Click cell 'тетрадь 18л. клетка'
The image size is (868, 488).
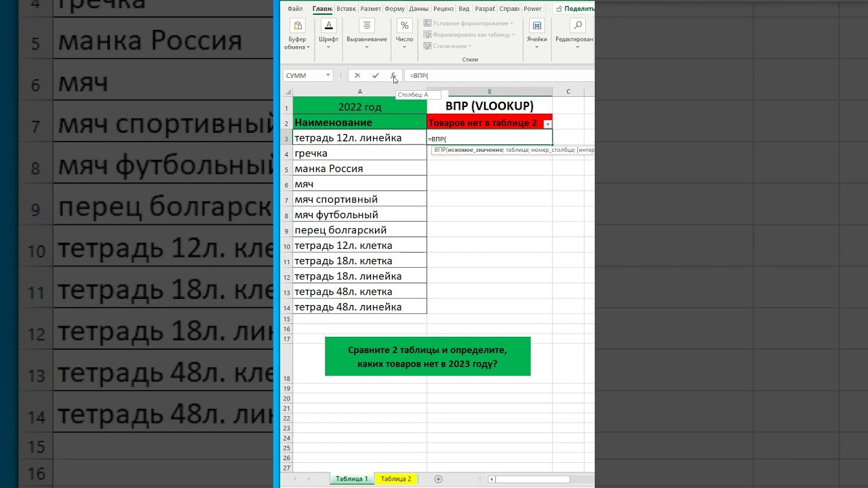point(359,261)
